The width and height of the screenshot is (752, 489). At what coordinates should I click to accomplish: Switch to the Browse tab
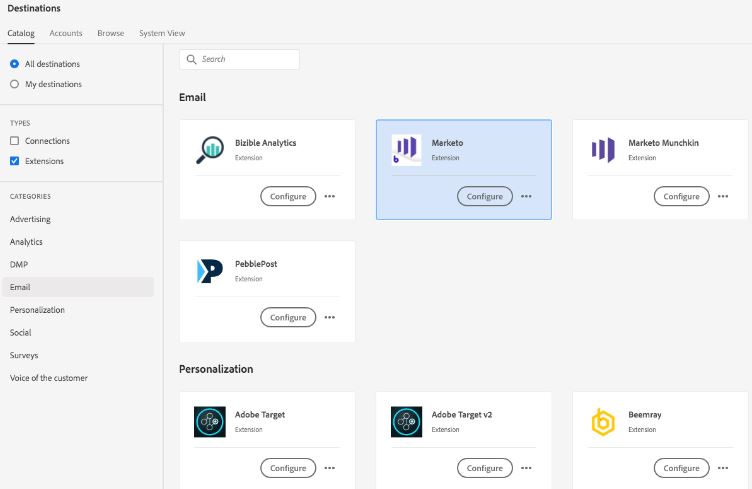tap(110, 33)
